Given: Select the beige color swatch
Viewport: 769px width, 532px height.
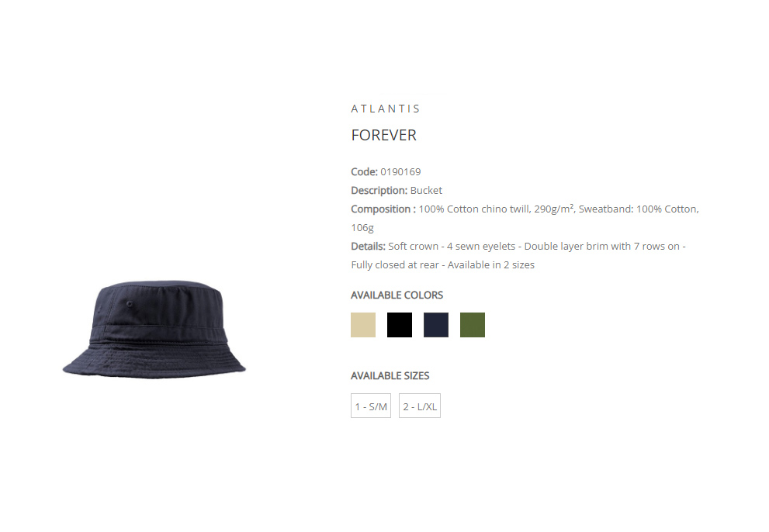Looking at the screenshot, I should tap(363, 325).
